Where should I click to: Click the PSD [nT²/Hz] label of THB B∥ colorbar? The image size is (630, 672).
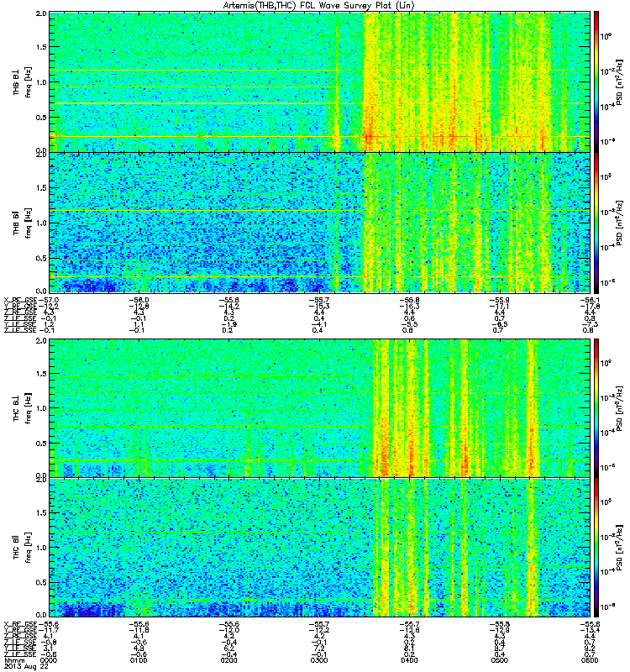620,223
